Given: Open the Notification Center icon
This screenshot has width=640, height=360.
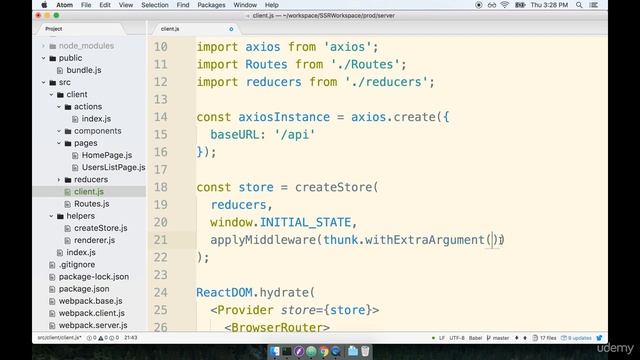Looking at the screenshot, I should 594,5.
